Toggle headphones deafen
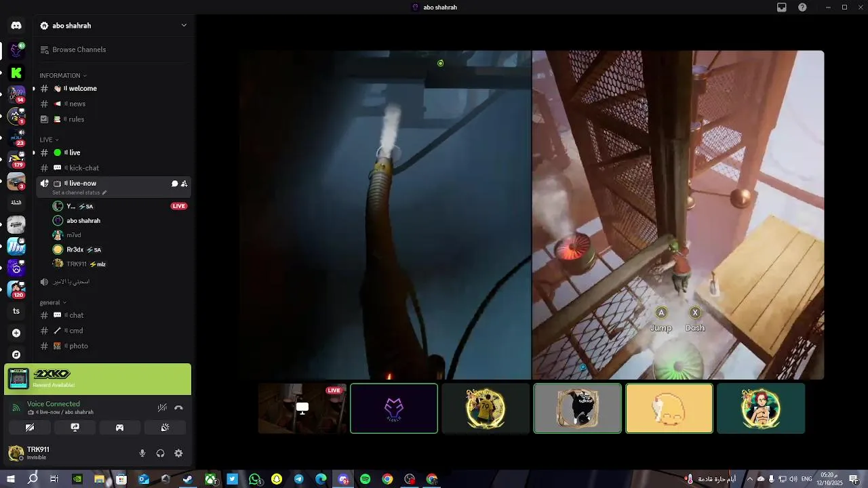This screenshot has width=868, height=488. pyautogui.click(x=160, y=453)
